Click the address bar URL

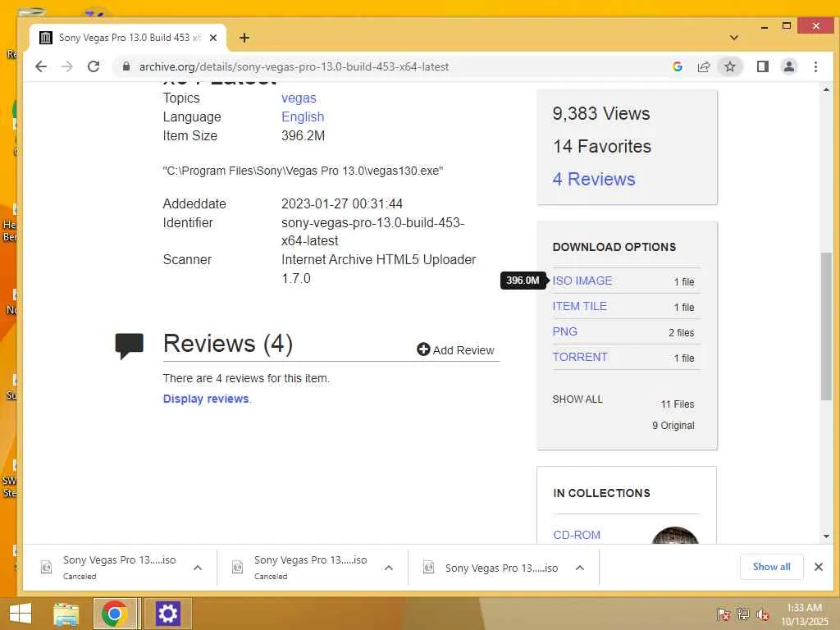pyautogui.click(x=294, y=66)
